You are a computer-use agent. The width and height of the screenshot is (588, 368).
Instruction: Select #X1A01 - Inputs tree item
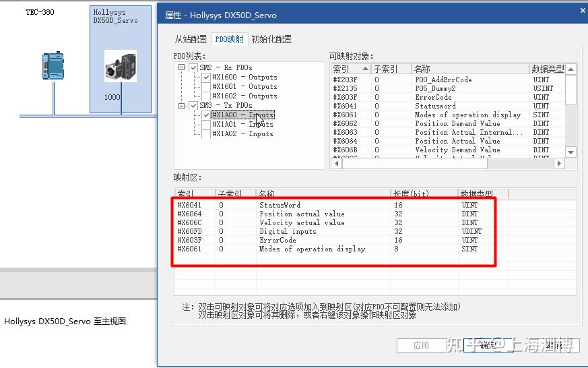coord(242,124)
